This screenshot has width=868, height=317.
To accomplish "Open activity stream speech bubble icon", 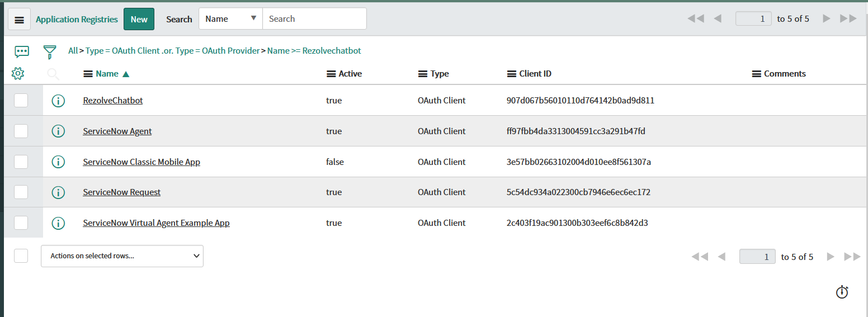I will pos(22,52).
